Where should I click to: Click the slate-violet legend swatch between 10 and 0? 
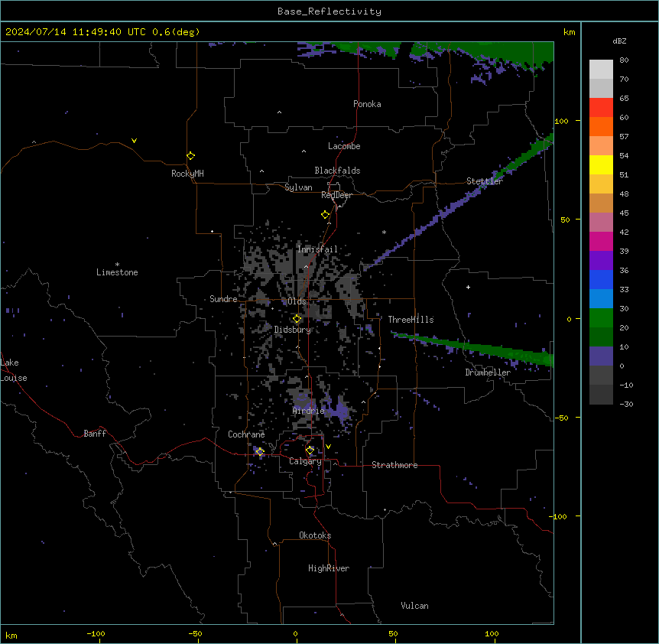point(601,356)
